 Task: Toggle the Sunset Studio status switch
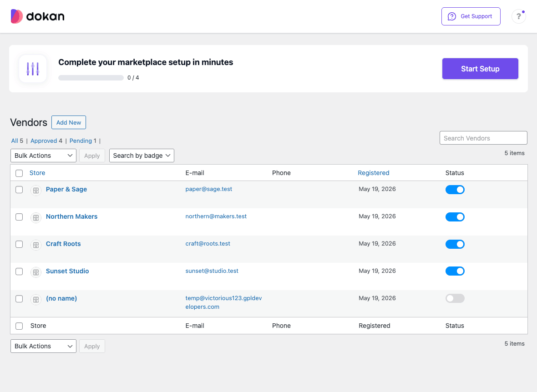tap(455, 271)
